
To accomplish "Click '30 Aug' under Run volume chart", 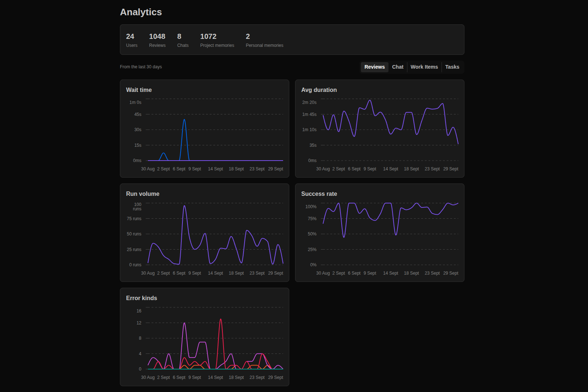I will click(x=148, y=273).
